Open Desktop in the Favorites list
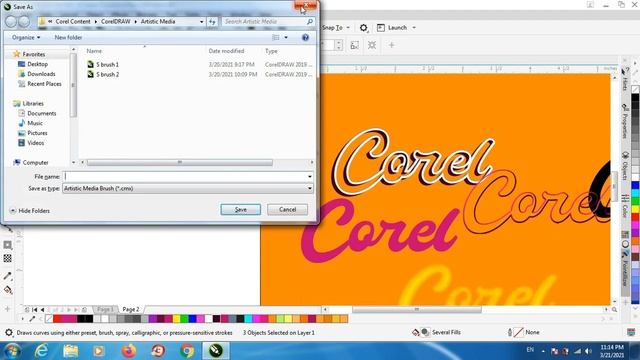This screenshot has height=360, width=640. tap(33, 64)
